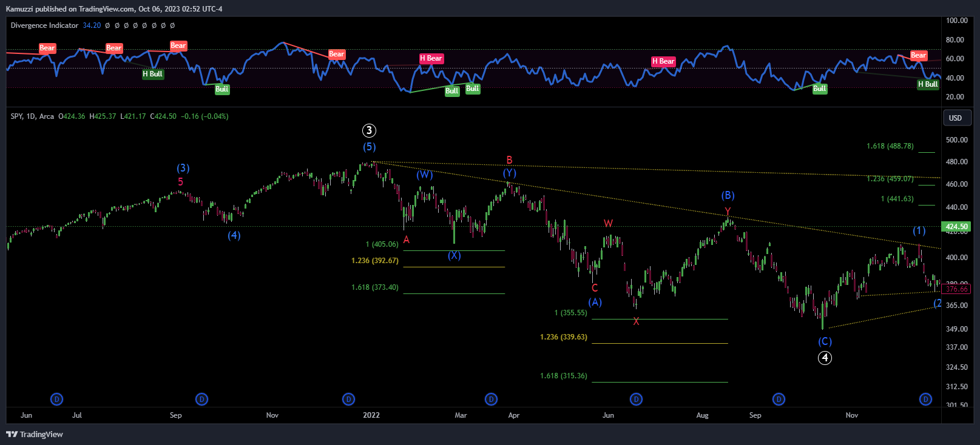Select the blue (4) wave label
Screen dimensions: 980x445
pyautogui.click(x=234, y=235)
